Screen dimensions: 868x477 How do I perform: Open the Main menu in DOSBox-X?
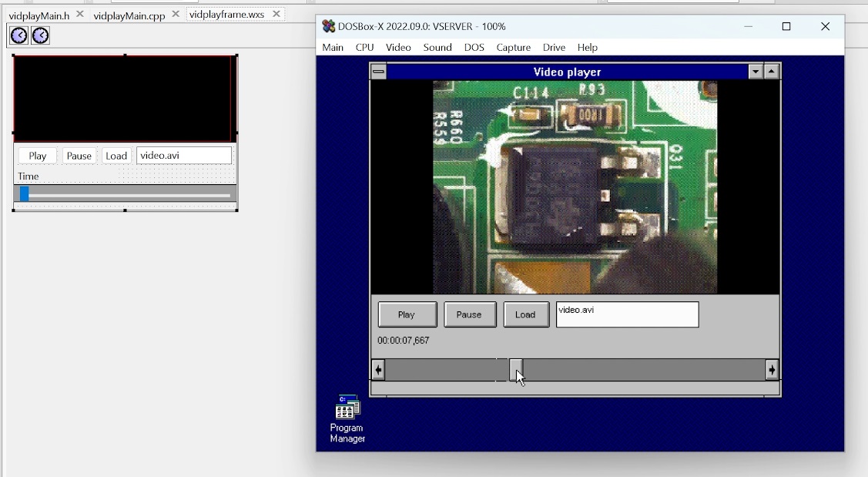pyautogui.click(x=333, y=48)
